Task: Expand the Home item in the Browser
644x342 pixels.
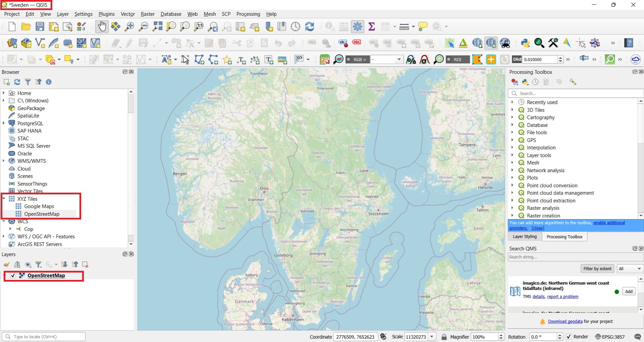Action: coord(4,93)
